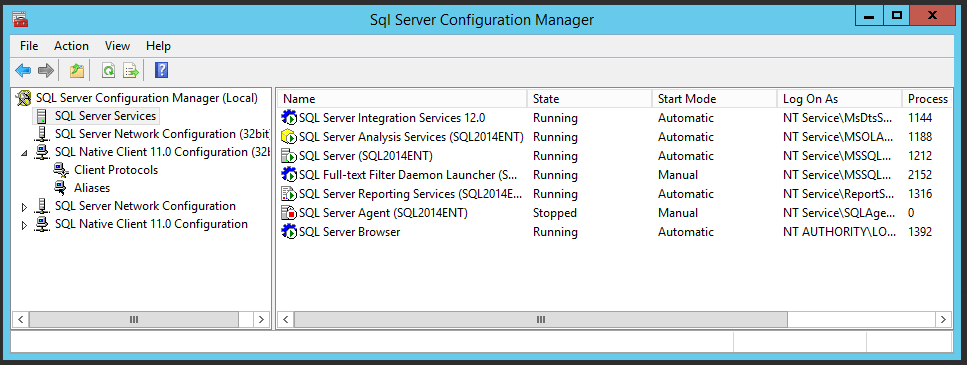The height and width of the screenshot is (365, 967).
Task: Select Aliases tree item
Action: coord(92,187)
